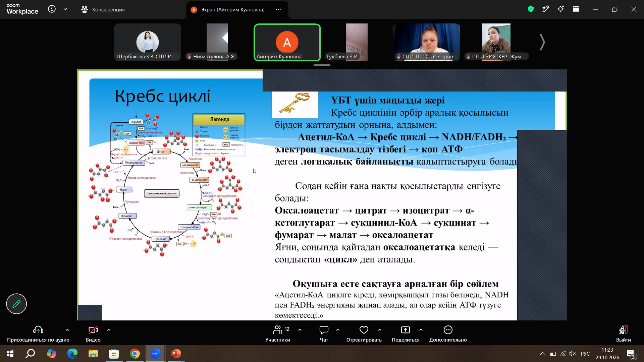Select Нигматулина А.Ж. participant thumbnail
This screenshot has width=644, height=362.
coord(217,42)
